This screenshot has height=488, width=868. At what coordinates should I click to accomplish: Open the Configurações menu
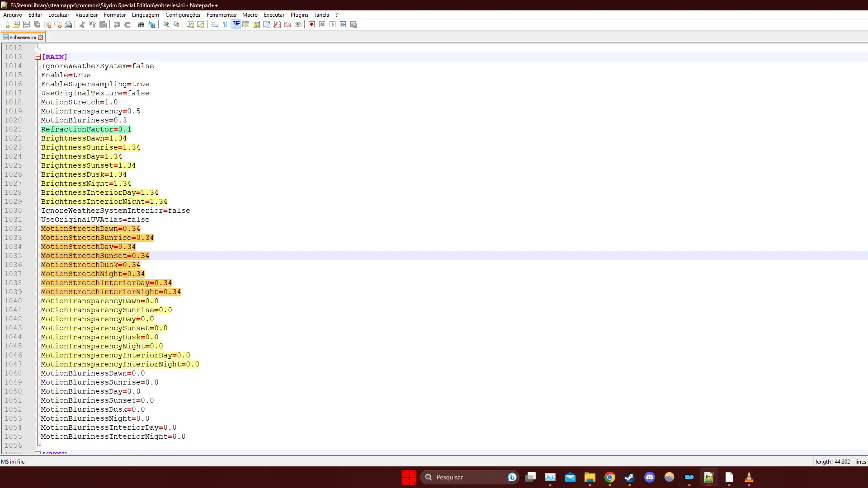tap(183, 15)
